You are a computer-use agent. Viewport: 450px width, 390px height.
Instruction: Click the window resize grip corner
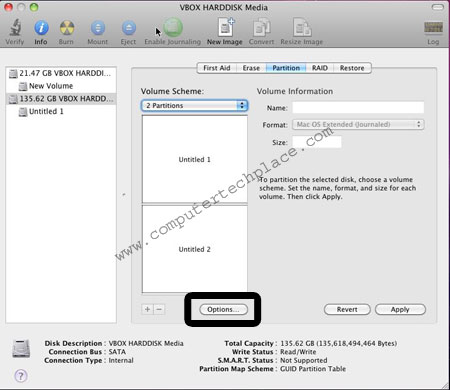click(x=445, y=385)
